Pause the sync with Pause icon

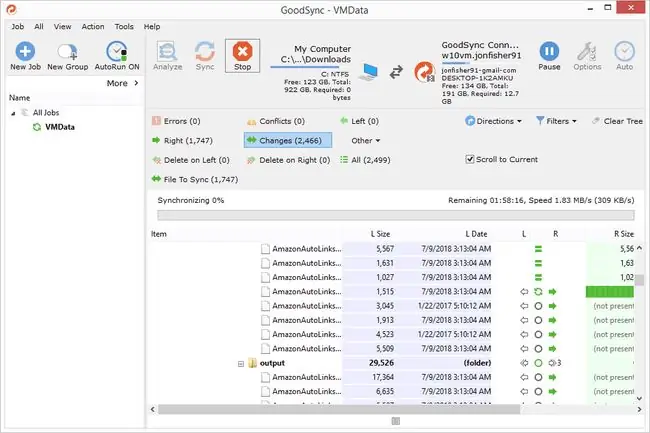coord(549,51)
